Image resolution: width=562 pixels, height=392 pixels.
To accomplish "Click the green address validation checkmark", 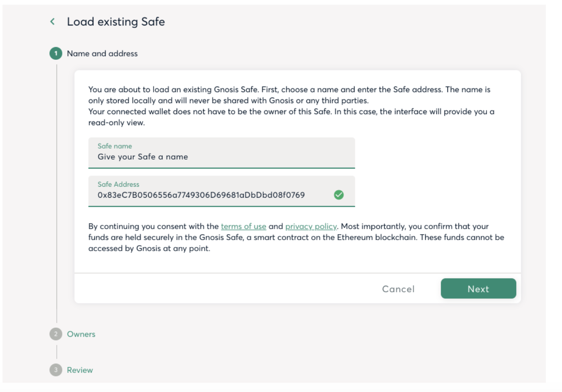I will (339, 195).
